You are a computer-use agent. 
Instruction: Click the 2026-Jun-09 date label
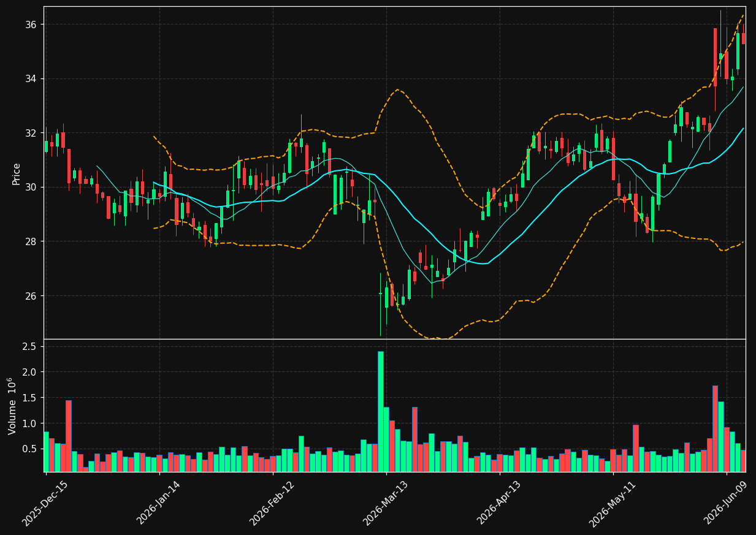click(725, 503)
